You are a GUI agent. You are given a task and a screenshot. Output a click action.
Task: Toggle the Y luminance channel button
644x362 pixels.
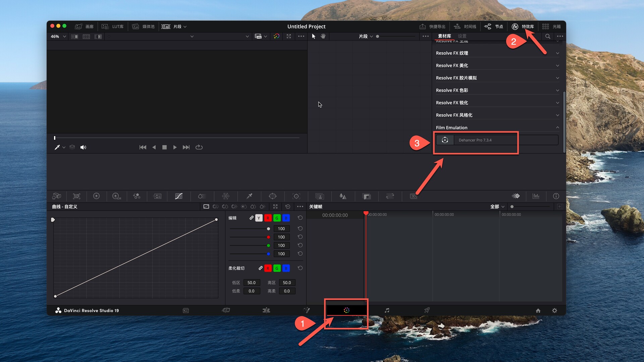(259, 218)
